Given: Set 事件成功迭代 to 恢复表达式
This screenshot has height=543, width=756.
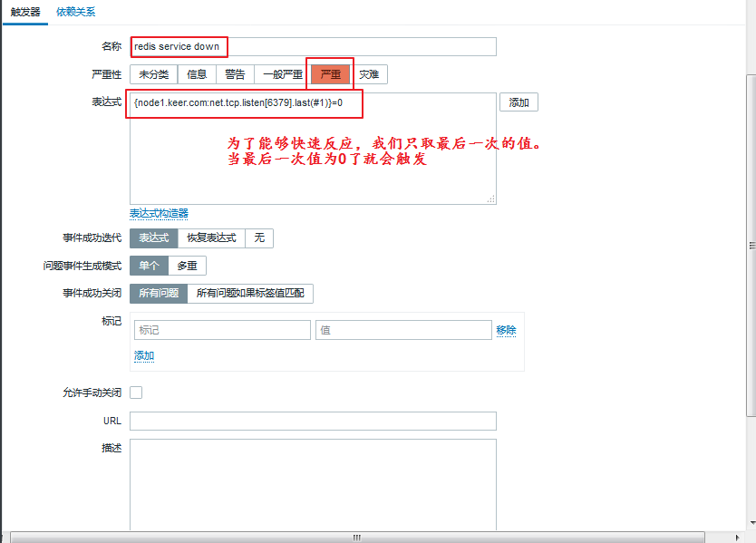Looking at the screenshot, I should pyautogui.click(x=211, y=238).
